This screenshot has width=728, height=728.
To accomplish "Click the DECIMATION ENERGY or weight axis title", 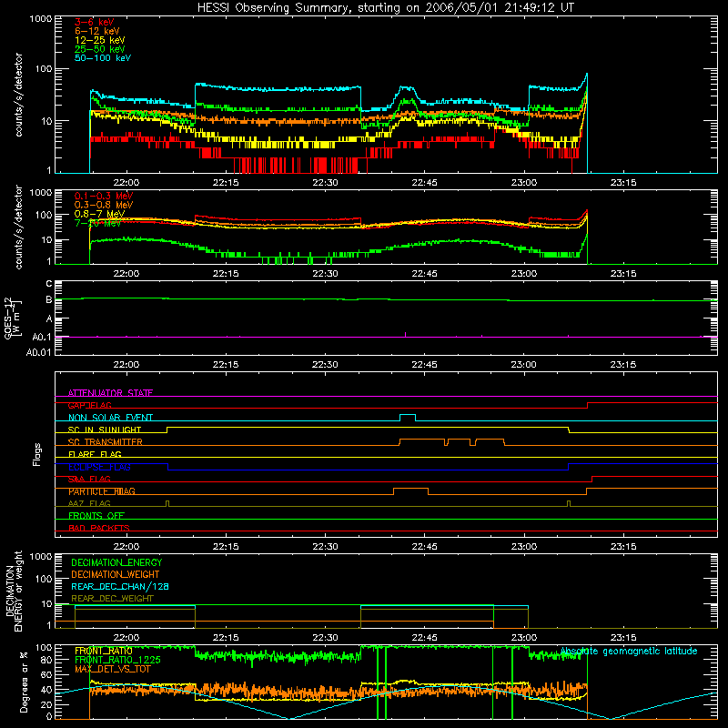I will tap(14, 591).
